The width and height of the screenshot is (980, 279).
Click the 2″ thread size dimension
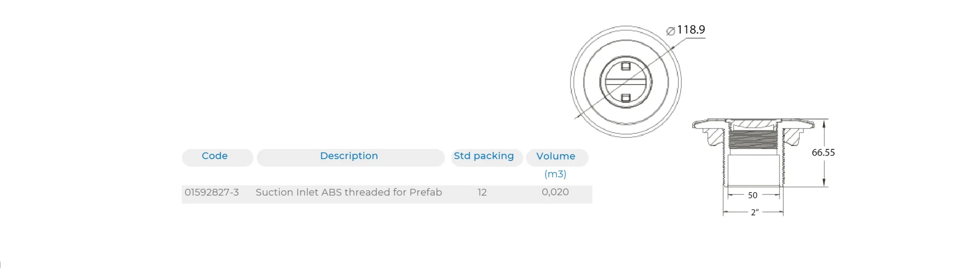tap(755, 212)
